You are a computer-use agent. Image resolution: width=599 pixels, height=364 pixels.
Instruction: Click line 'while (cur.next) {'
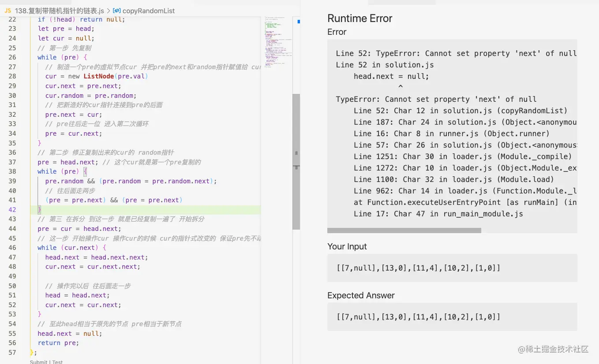pos(72,248)
